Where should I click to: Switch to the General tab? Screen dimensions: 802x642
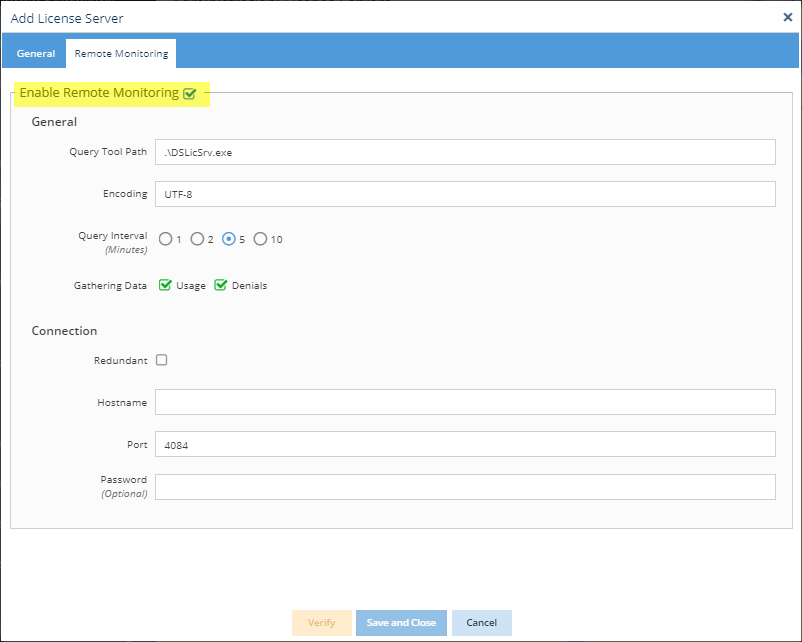click(36, 54)
